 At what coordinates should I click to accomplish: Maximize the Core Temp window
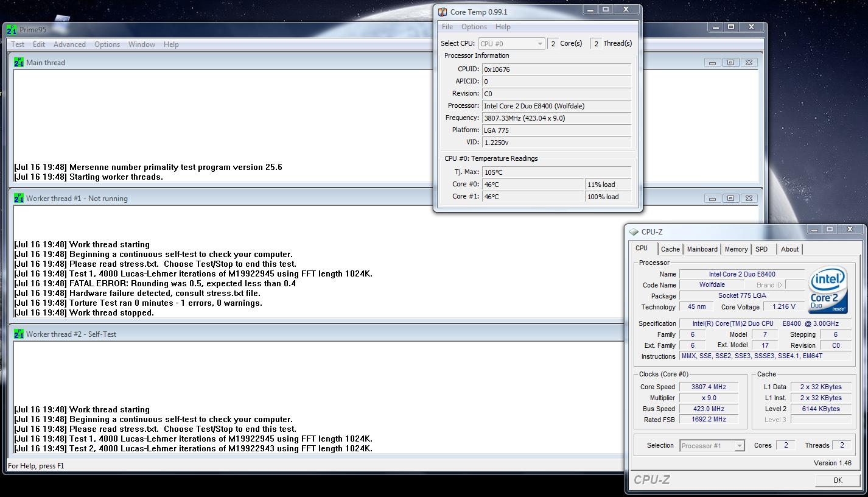(x=606, y=10)
